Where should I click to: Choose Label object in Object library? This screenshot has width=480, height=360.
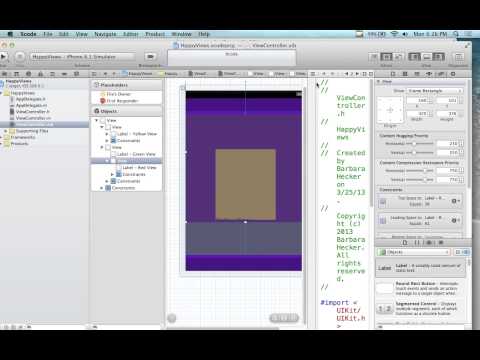pos(421,268)
